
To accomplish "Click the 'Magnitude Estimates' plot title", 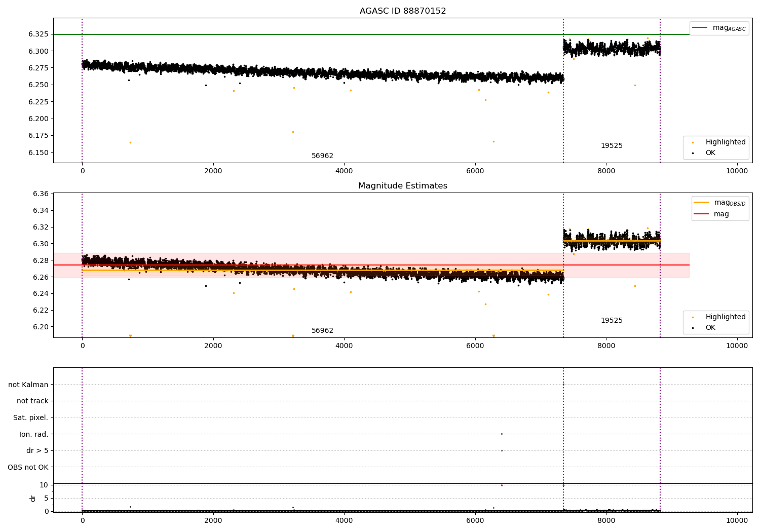I will pos(403,186).
